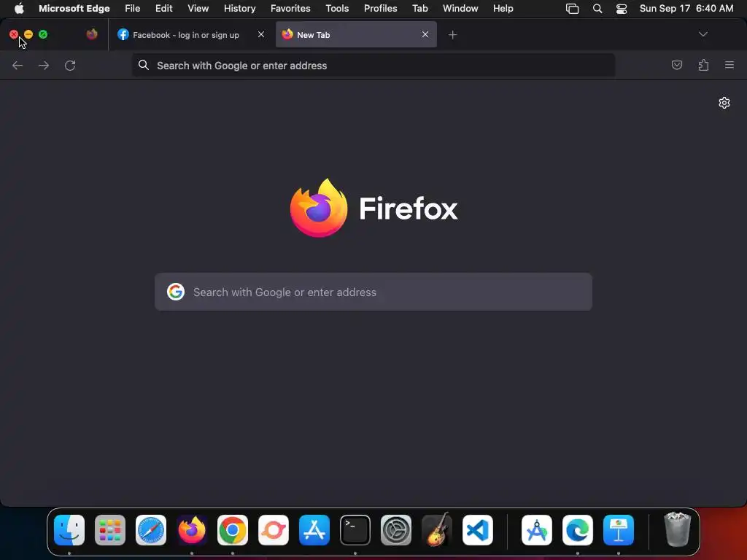Open the Save to Pocket icon
Screen dimensions: 747x560
676,65
